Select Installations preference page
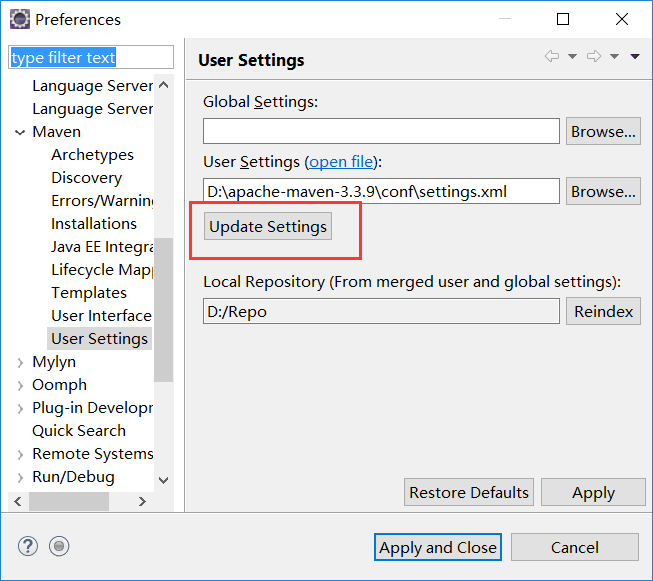The width and height of the screenshot is (653, 581). (x=94, y=224)
